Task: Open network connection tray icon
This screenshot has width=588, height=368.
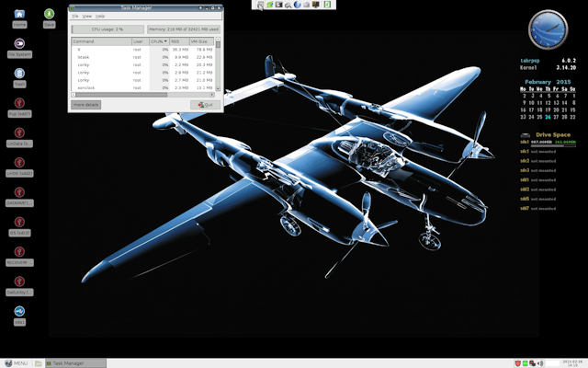Action: coord(532,363)
